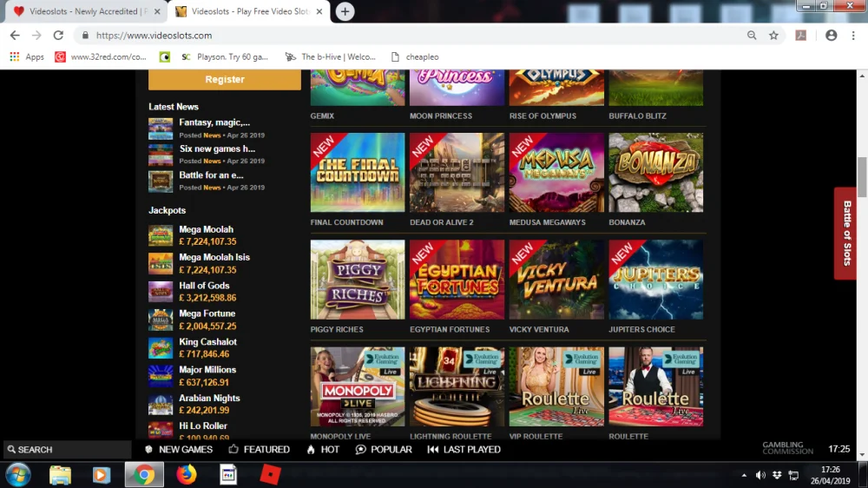Open the Rise of Olympus game tile

pos(556,88)
